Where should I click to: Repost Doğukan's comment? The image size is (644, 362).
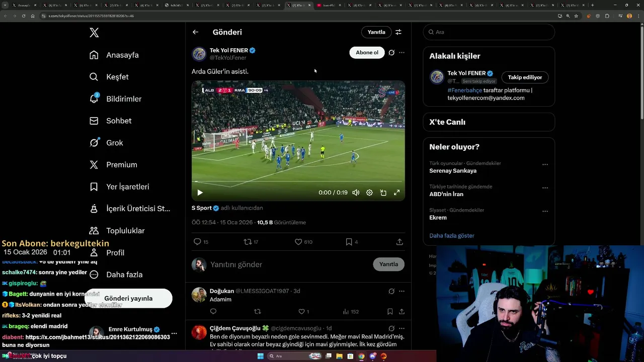point(258,312)
